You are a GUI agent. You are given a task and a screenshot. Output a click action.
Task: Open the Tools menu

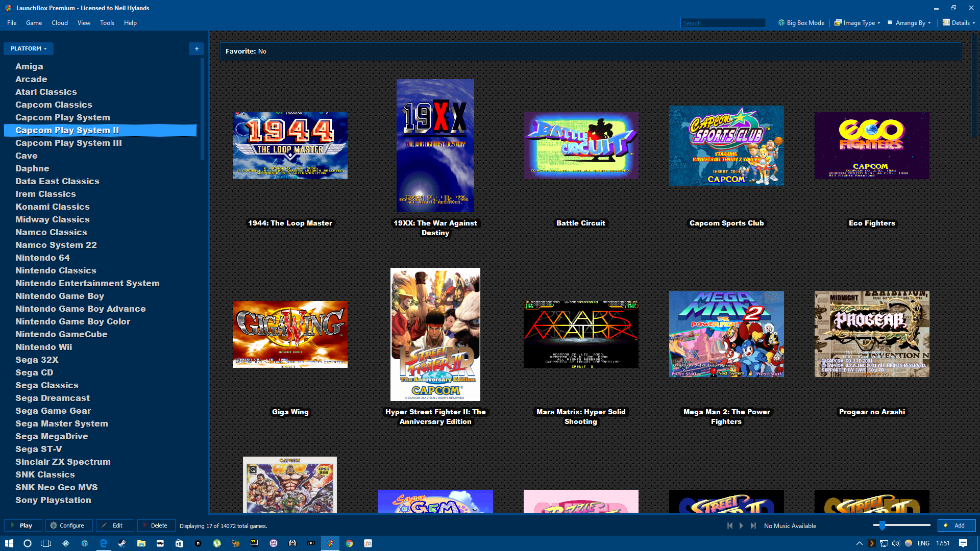107,23
